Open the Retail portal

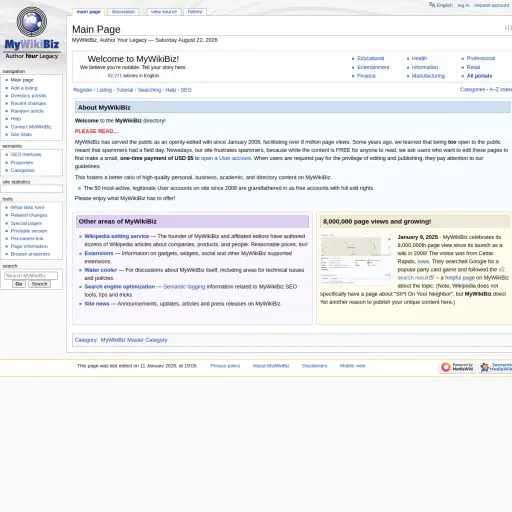click(473, 67)
